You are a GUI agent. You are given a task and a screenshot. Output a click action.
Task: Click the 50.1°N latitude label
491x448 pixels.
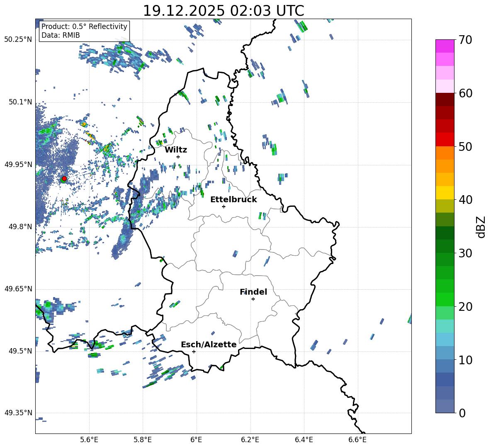pos(20,102)
